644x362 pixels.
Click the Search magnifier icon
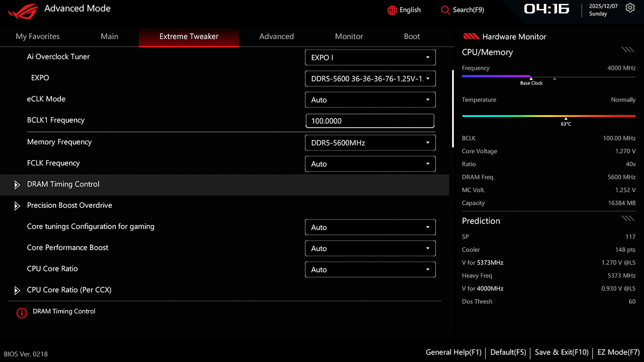tap(445, 10)
